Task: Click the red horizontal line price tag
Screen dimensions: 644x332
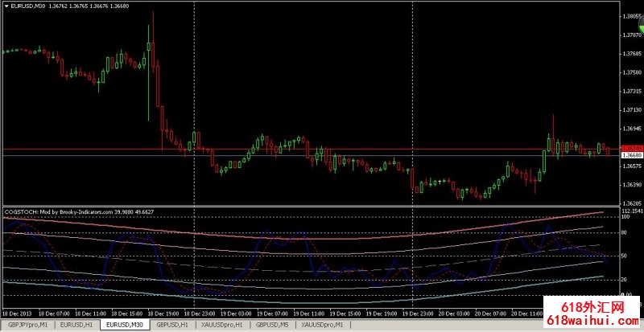Action: [x=631, y=148]
